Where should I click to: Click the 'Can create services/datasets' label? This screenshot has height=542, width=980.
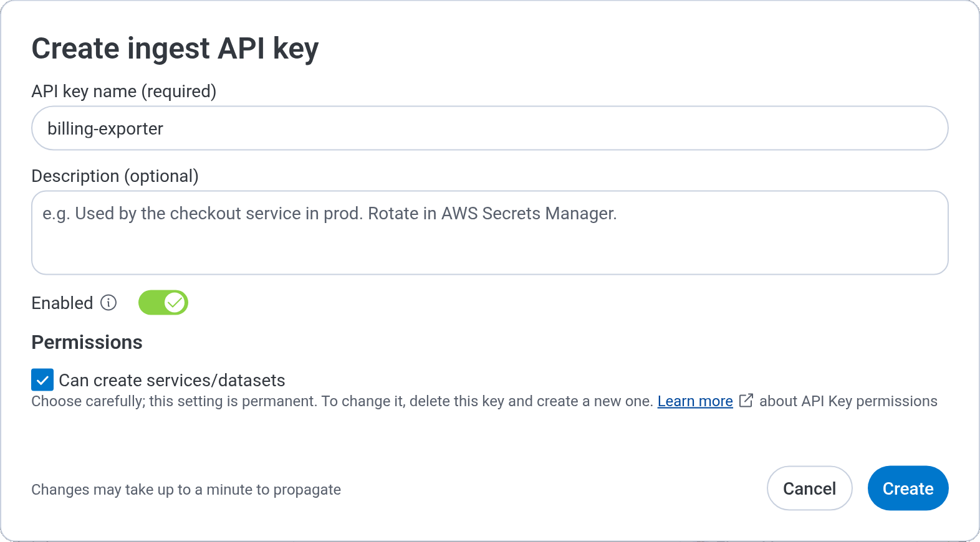(x=172, y=380)
